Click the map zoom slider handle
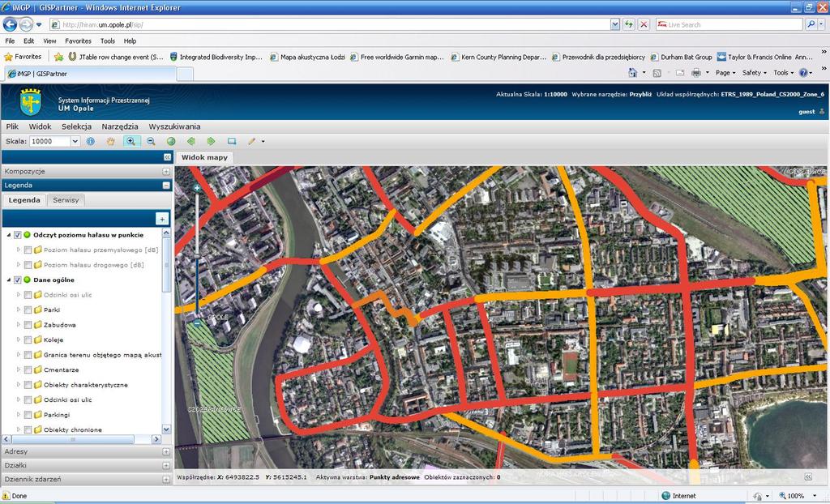830x504 pixels. pyautogui.click(x=197, y=257)
